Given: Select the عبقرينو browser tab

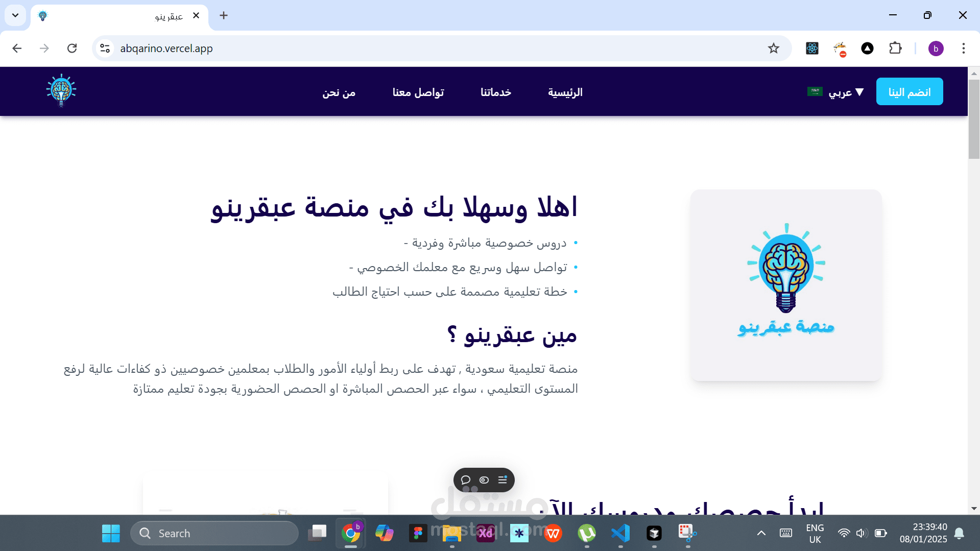Looking at the screenshot, I should click(119, 16).
